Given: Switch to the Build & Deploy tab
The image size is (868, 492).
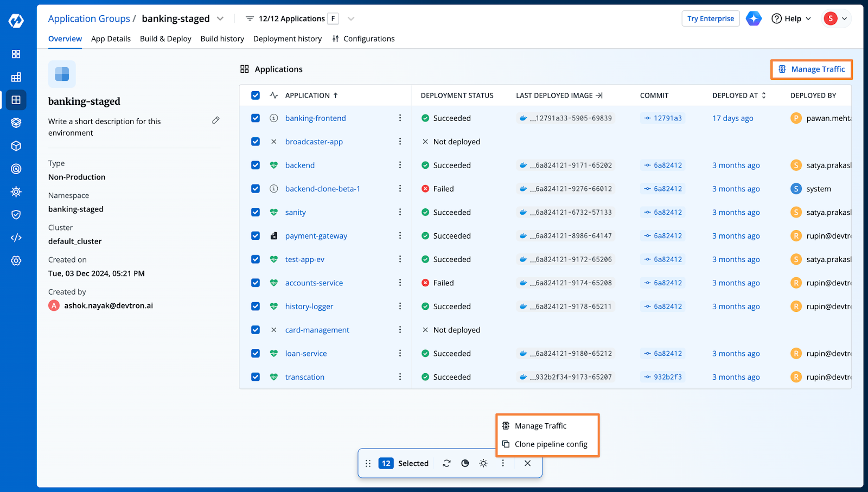Looking at the screenshot, I should click(165, 39).
